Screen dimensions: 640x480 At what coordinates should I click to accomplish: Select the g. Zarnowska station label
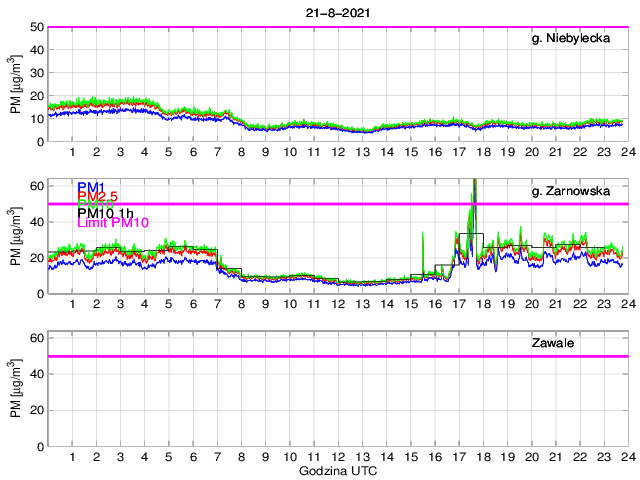click(571, 191)
